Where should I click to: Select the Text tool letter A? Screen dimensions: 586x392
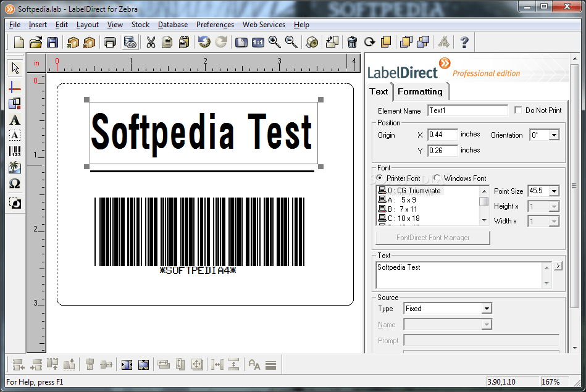point(15,120)
